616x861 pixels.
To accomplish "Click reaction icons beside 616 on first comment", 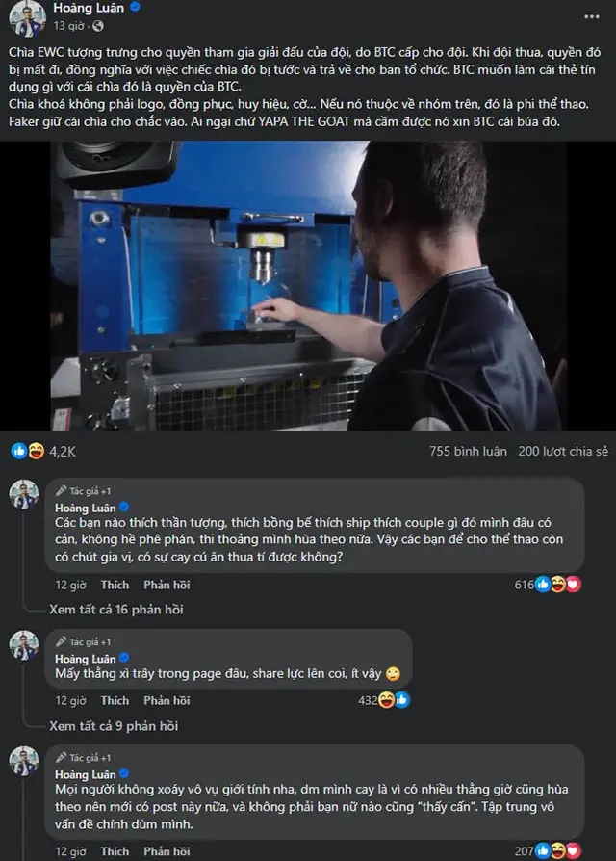I will tap(558, 585).
